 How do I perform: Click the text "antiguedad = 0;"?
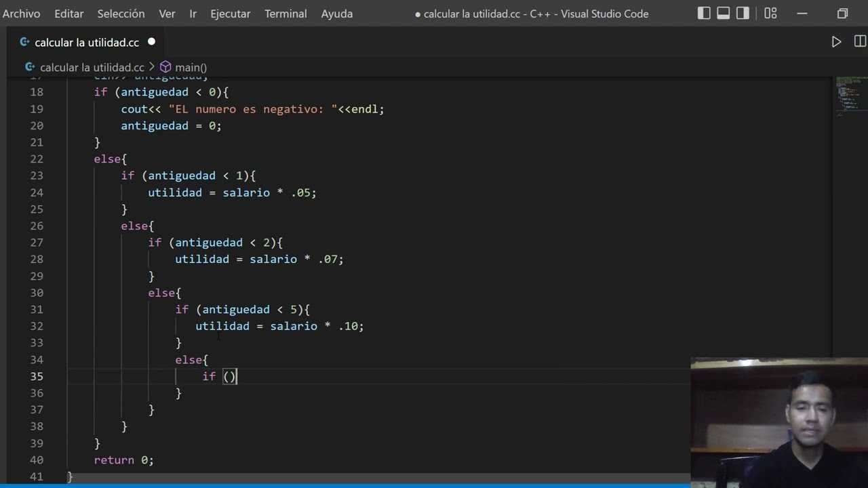pyautogui.click(x=171, y=125)
